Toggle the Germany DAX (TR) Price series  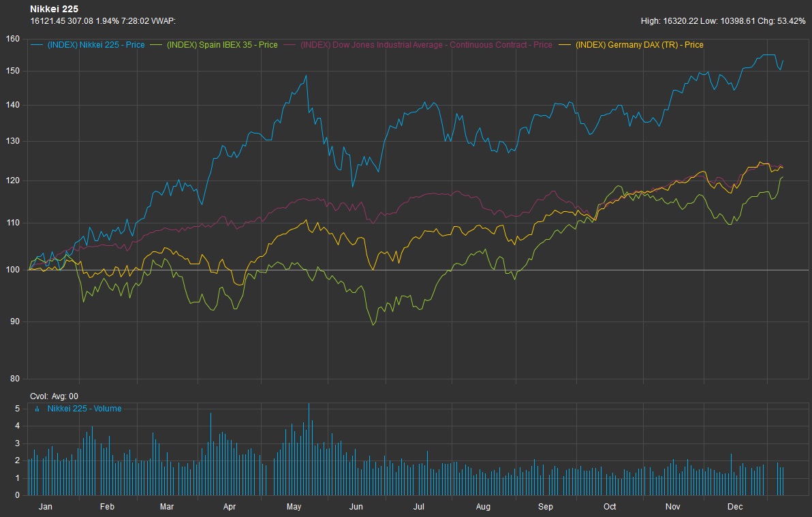(640, 45)
